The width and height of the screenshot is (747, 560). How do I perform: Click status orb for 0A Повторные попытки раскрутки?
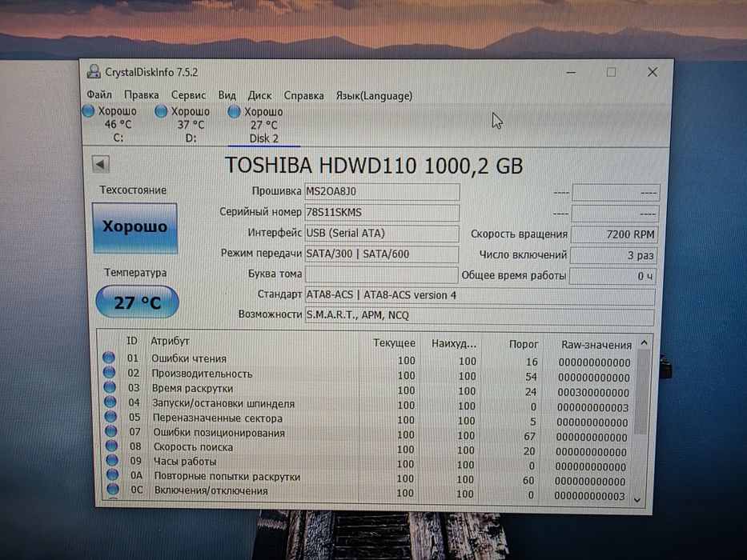(x=112, y=474)
